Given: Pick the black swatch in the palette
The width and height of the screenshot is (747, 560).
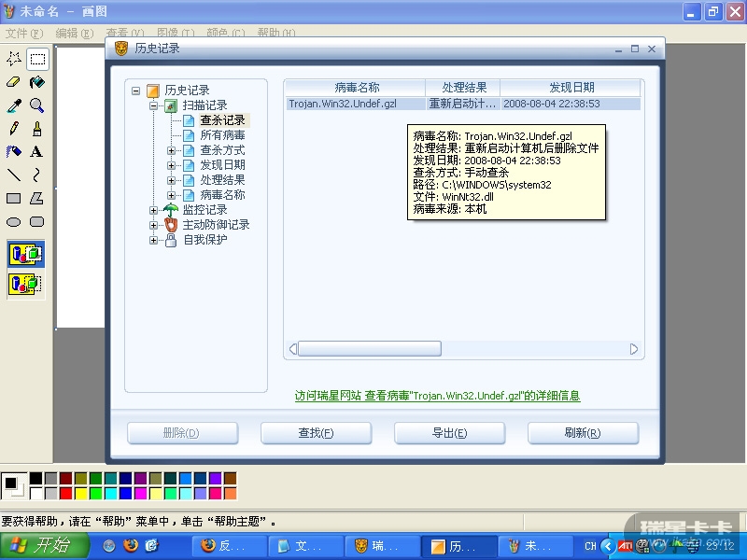Looking at the screenshot, I should (35, 478).
